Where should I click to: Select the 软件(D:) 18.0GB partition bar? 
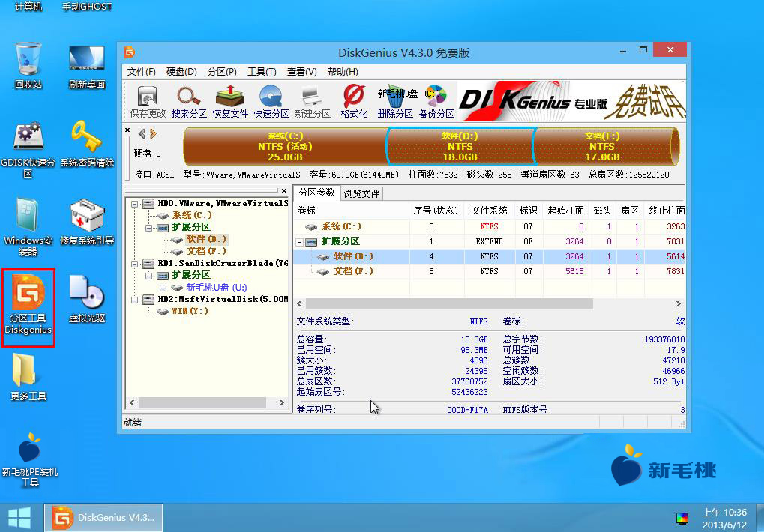point(460,147)
